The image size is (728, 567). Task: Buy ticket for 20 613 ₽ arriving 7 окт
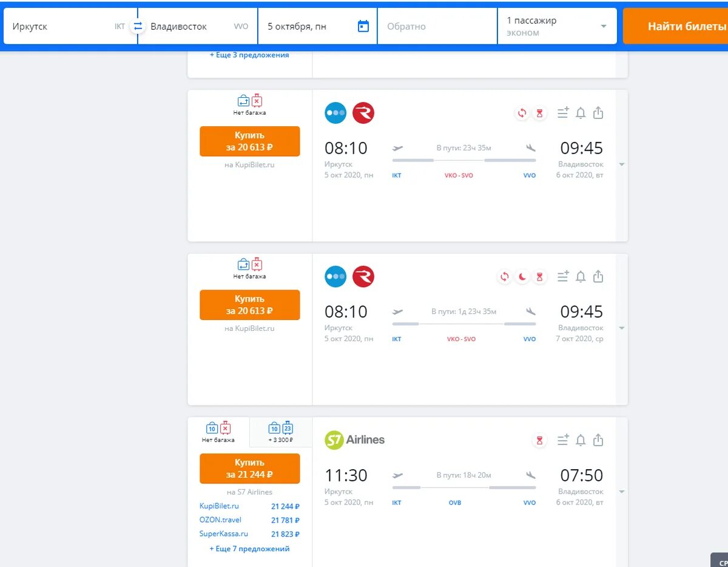click(250, 305)
